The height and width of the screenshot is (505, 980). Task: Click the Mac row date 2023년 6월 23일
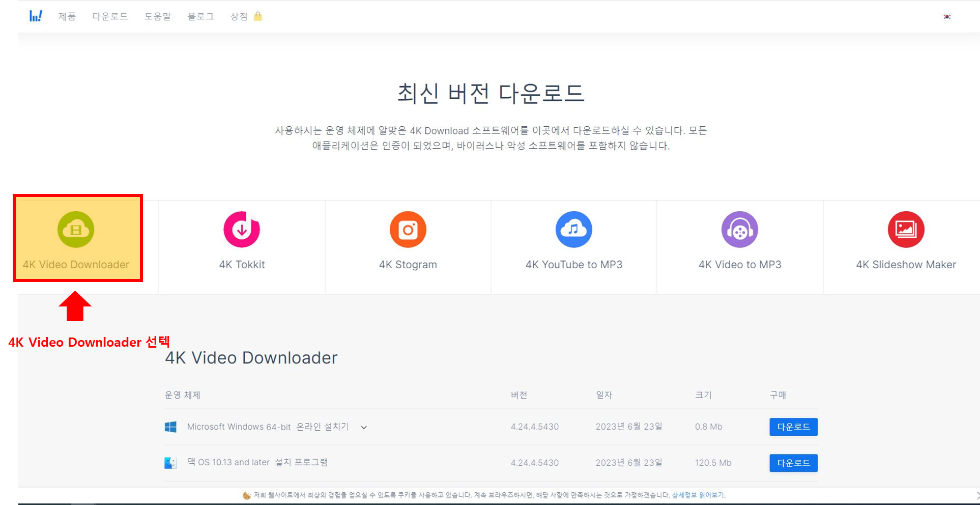coord(629,463)
